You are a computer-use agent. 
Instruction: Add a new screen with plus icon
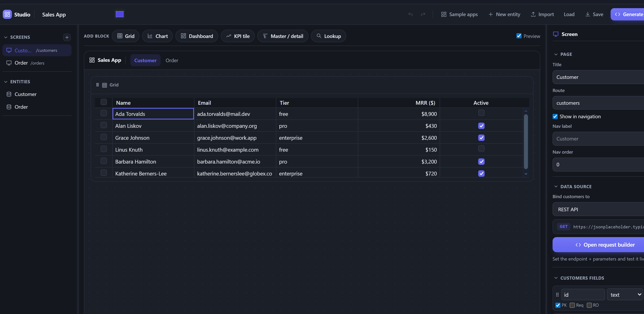point(67,37)
